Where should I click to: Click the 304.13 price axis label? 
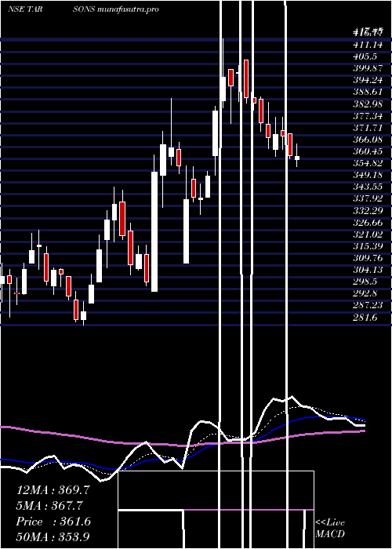368,270
